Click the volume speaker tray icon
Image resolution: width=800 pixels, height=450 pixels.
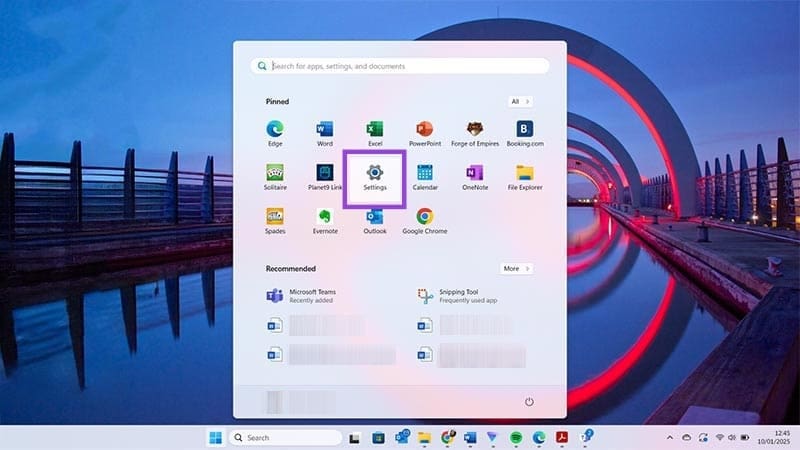coord(732,438)
